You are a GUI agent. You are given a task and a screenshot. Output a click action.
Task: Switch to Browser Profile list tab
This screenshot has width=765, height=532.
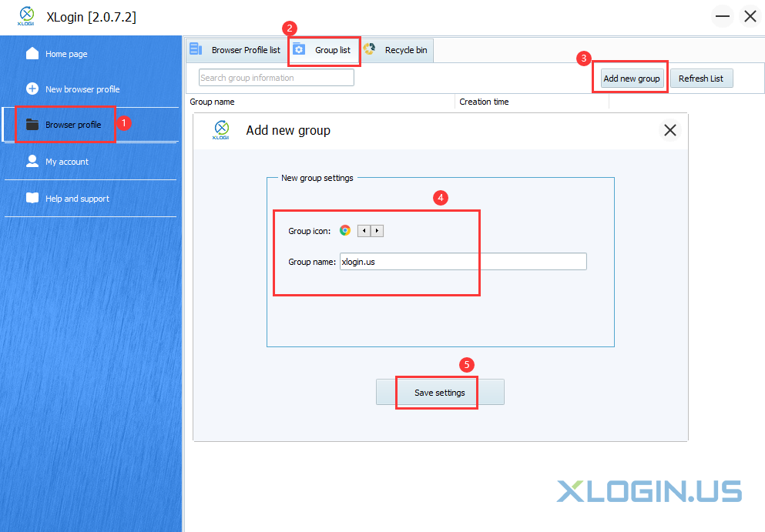pyautogui.click(x=237, y=50)
